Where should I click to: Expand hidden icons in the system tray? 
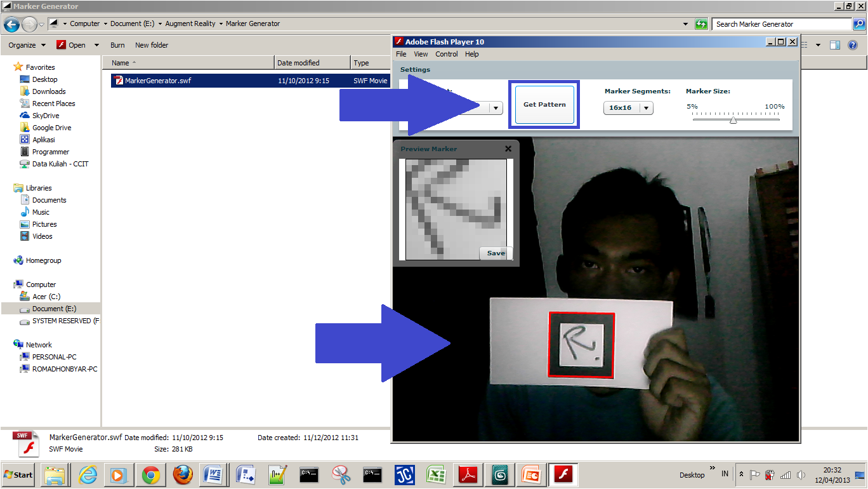pos(741,474)
